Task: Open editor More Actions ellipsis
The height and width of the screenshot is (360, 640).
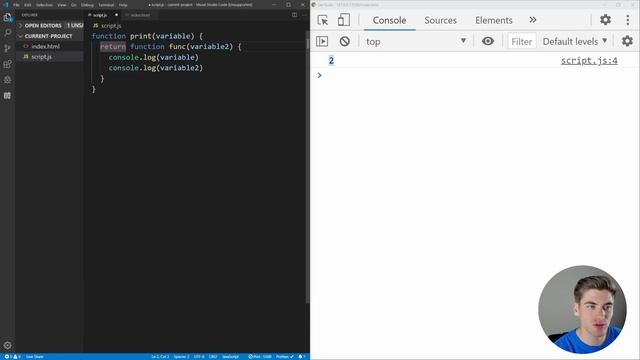Action: (304, 15)
